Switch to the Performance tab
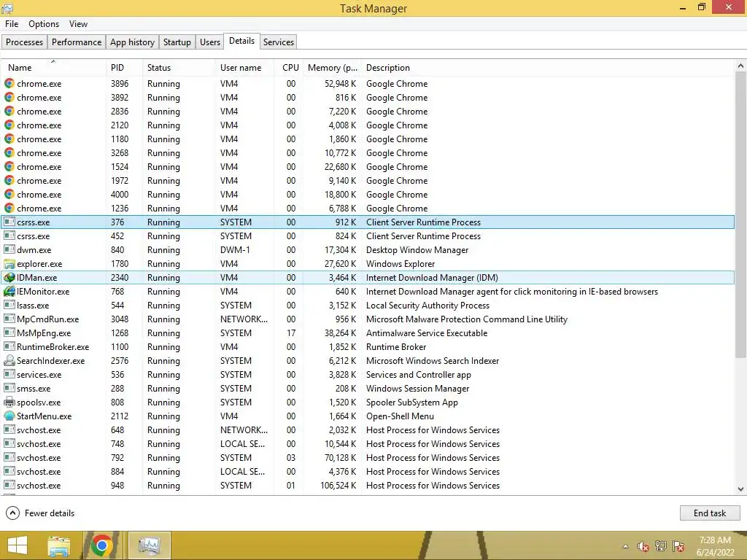 coord(76,42)
